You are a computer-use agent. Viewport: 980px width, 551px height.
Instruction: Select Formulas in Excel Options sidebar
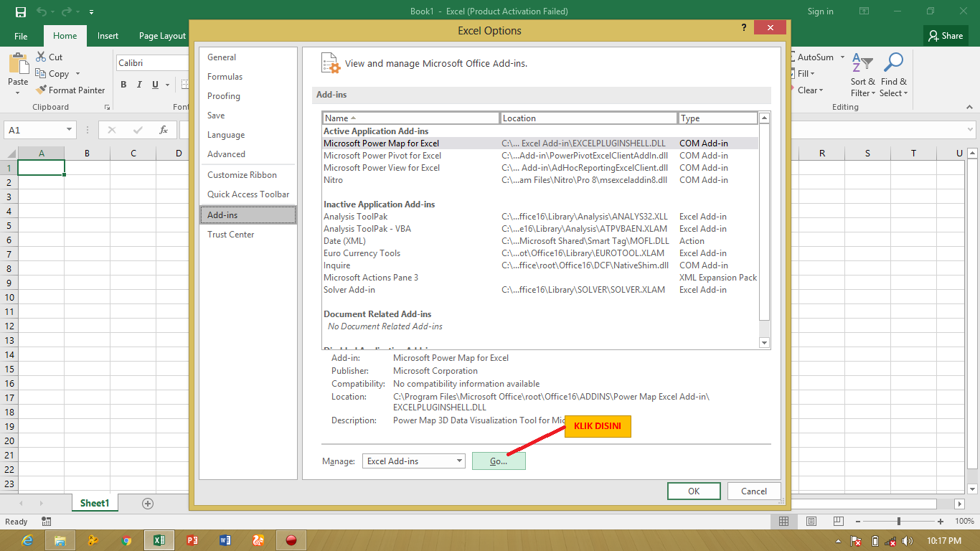pyautogui.click(x=248, y=77)
